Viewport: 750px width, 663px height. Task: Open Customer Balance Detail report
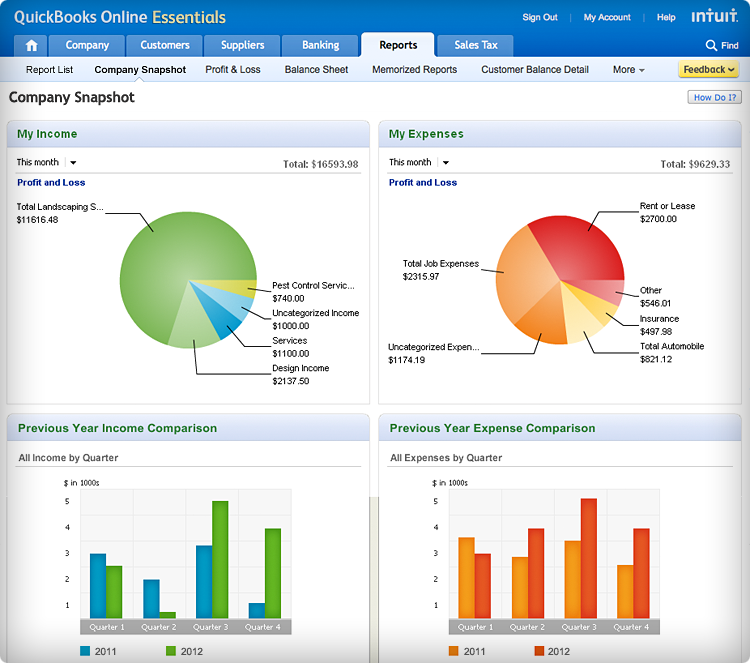(535, 70)
